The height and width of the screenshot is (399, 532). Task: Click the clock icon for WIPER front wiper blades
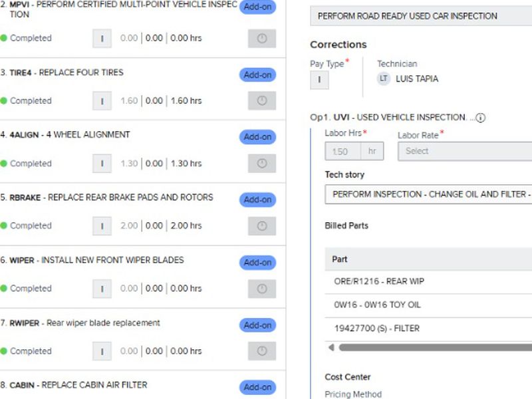point(261,289)
